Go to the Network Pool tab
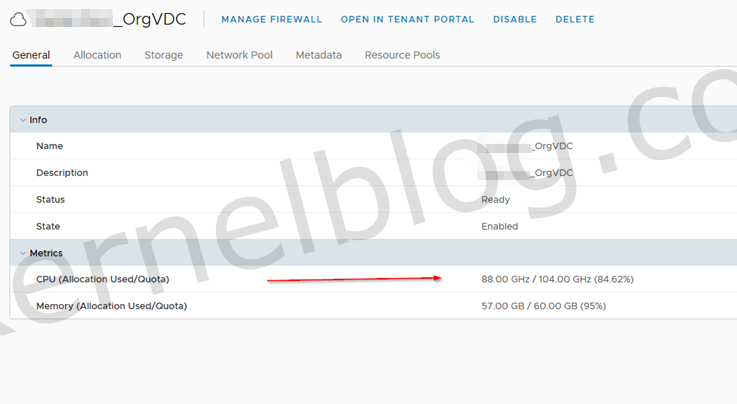 (239, 55)
